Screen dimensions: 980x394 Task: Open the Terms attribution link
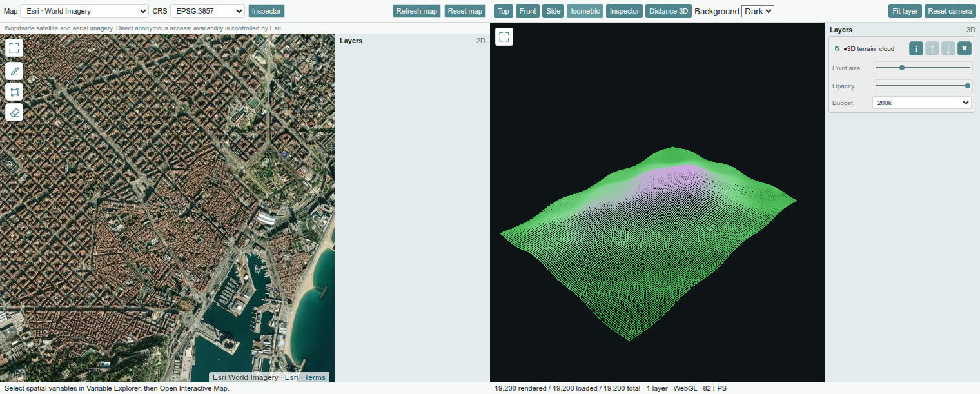[x=315, y=377]
